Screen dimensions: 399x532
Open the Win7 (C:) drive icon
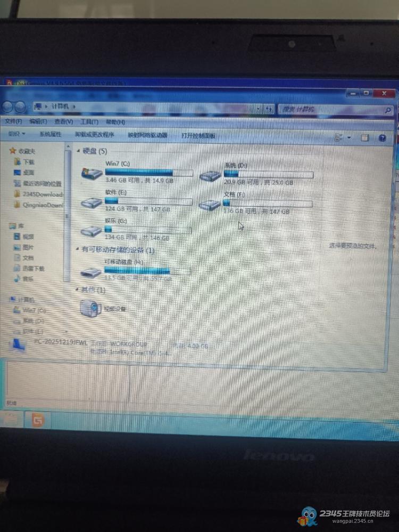(x=92, y=174)
